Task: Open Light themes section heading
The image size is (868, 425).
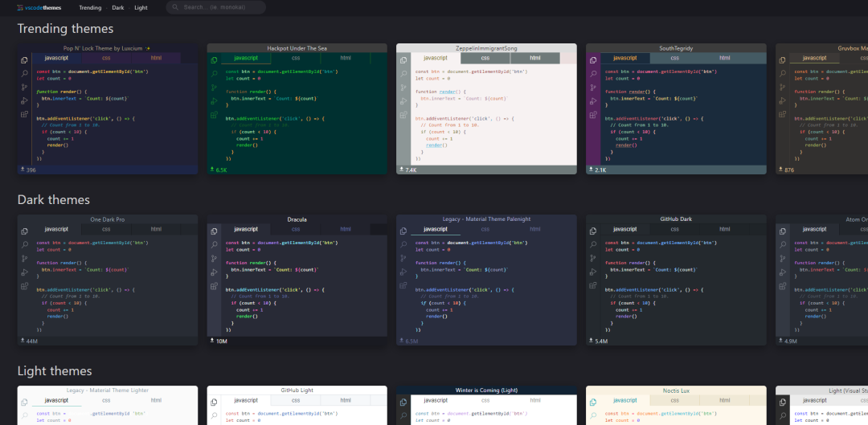Action: click(x=55, y=370)
